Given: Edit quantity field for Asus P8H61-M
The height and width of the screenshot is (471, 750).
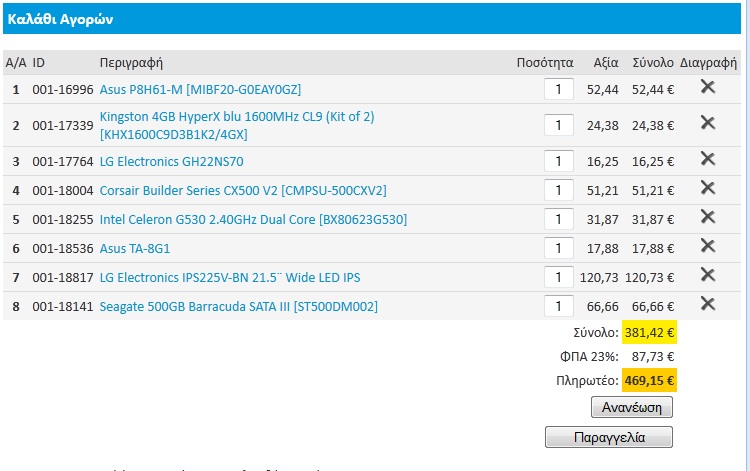Looking at the screenshot, I should pos(559,89).
